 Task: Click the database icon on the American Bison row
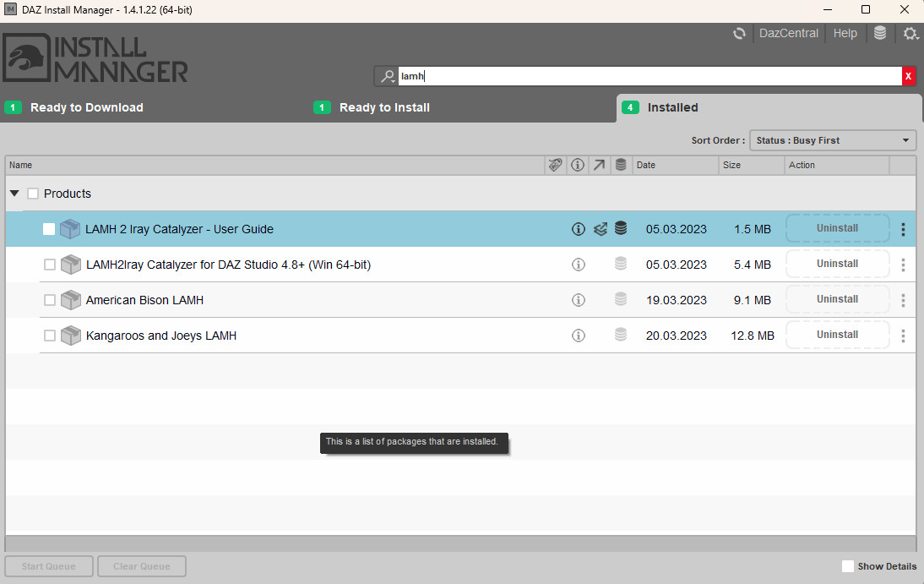click(621, 299)
